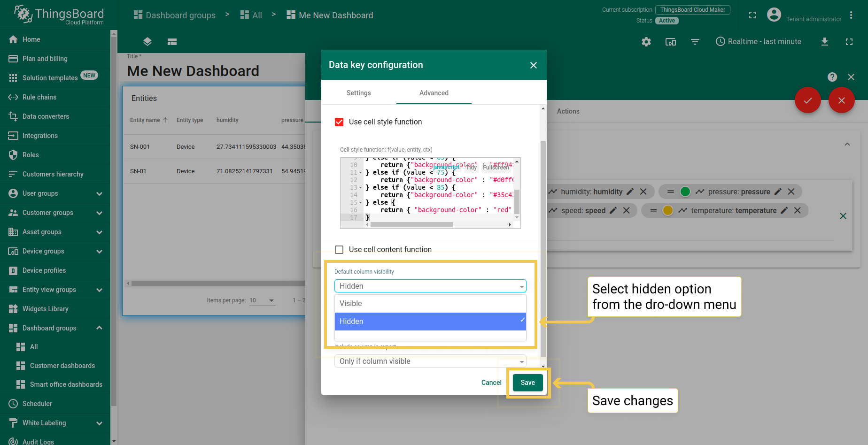Open Only if column visible dropdown
Viewport: 868px width, 445px height.
click(x=430, y=361)
